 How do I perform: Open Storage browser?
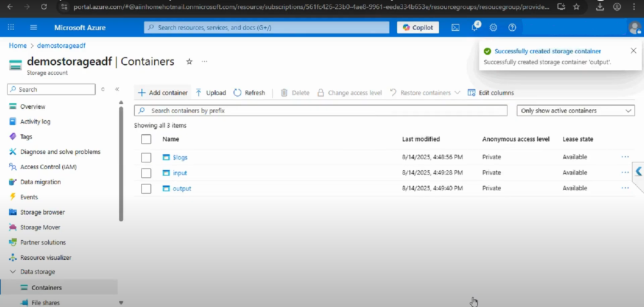coord(42,212)
